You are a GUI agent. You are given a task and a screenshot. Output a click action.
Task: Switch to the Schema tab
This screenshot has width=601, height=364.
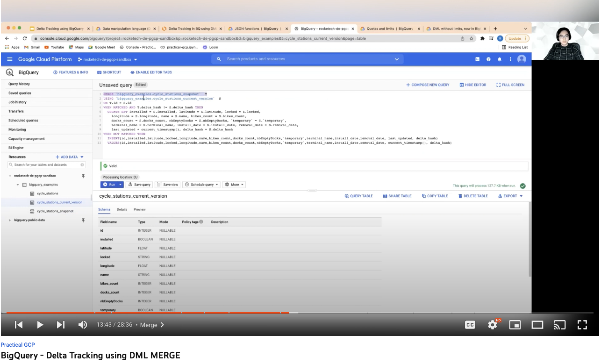pos(104,209)
